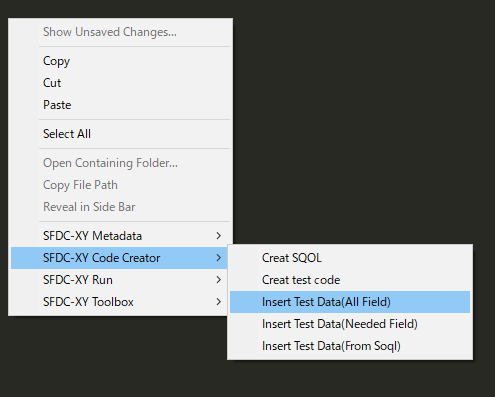Expand arrow next to SFDC-XY Code Creator
Image resolution: width=495 pixels, height=397 pixels.
point(218,258)
